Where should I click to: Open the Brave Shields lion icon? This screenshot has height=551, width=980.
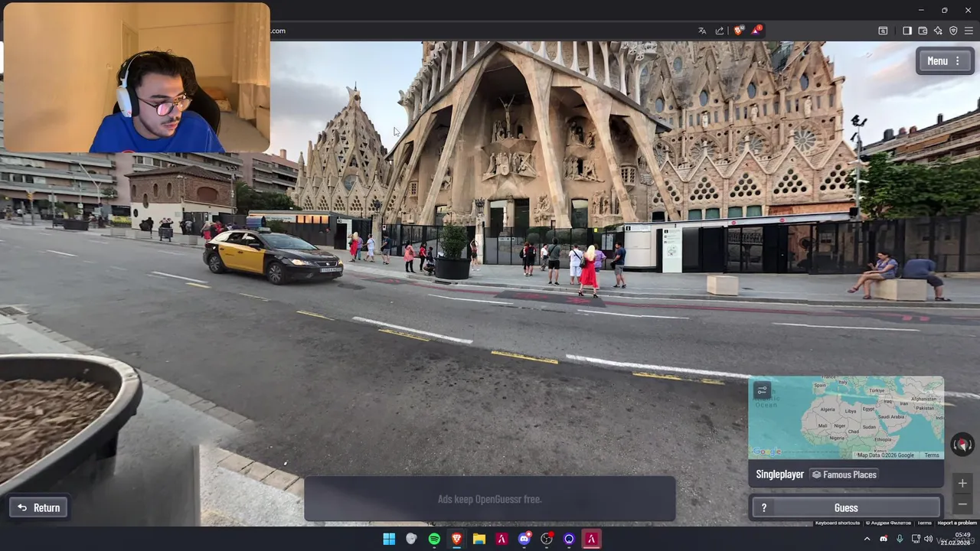point(738,31)
